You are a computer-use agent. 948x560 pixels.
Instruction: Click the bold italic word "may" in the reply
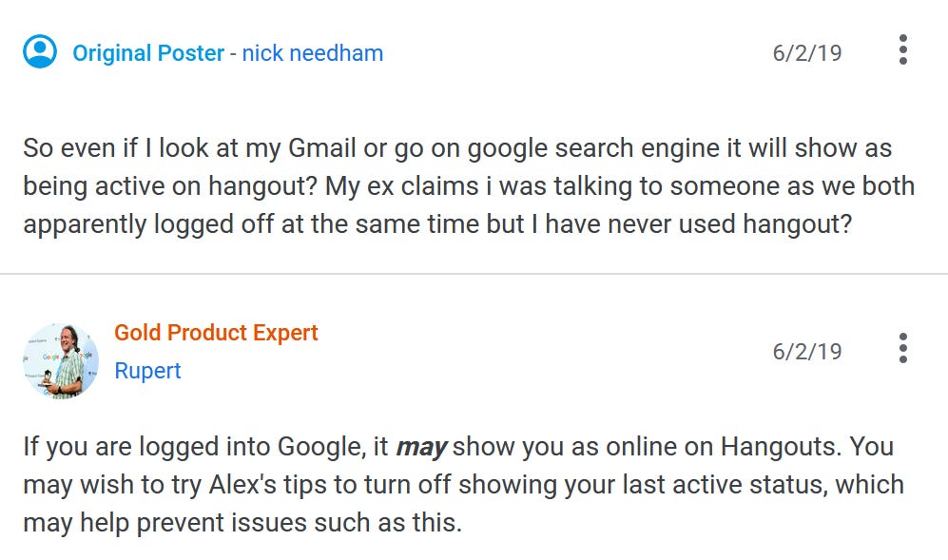pyautogui.click(x=421, y=448)
